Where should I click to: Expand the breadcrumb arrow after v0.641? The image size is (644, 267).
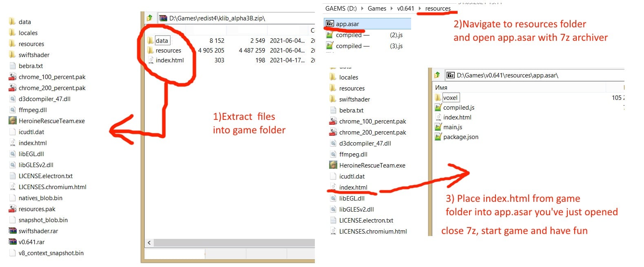tap(420, 9)
